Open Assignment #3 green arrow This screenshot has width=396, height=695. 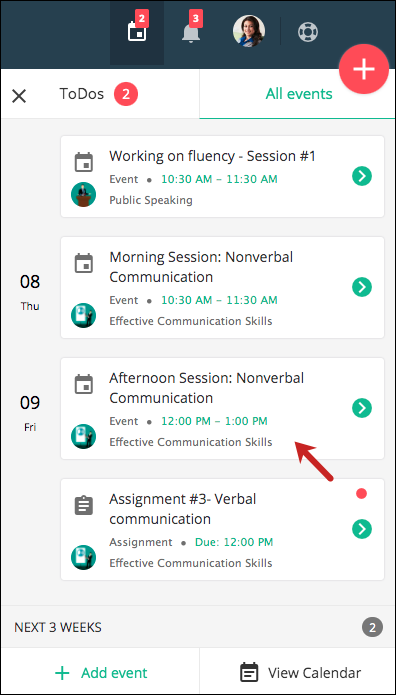tap(362, 529)
